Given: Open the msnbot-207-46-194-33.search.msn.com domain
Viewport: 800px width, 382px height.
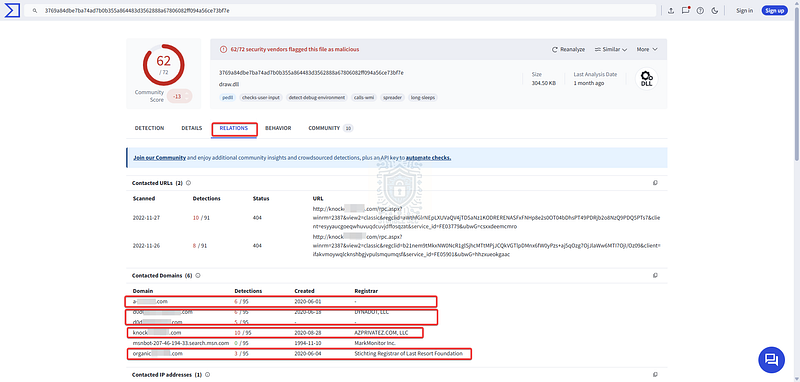Looking at the screenshot, I should (181, 343).
